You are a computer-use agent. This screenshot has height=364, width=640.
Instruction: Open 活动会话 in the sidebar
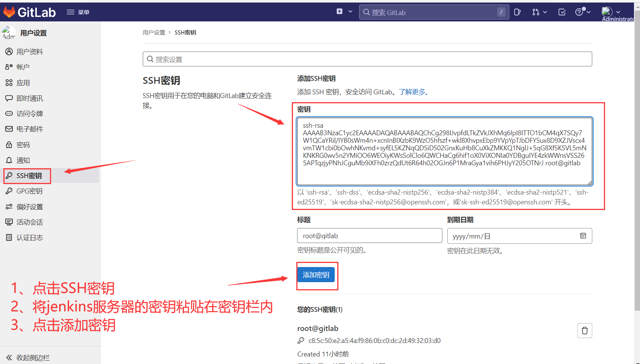[x=30, y=222]
